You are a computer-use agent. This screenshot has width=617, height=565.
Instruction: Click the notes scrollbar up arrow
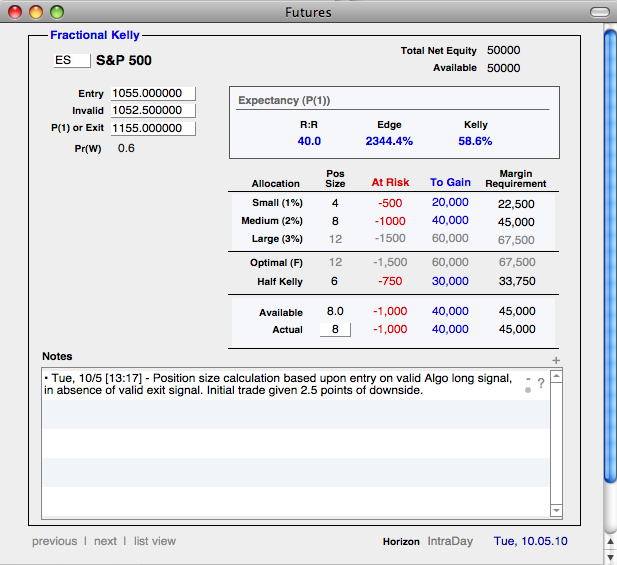[x=556, y=376]
